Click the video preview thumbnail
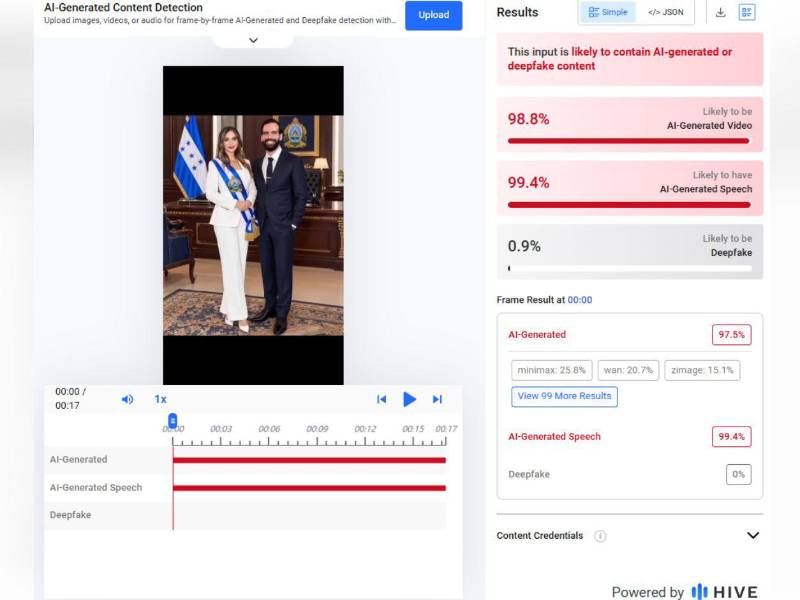This screenshot has height=600, width=800. pyautogui.click(x=253, y=225)
